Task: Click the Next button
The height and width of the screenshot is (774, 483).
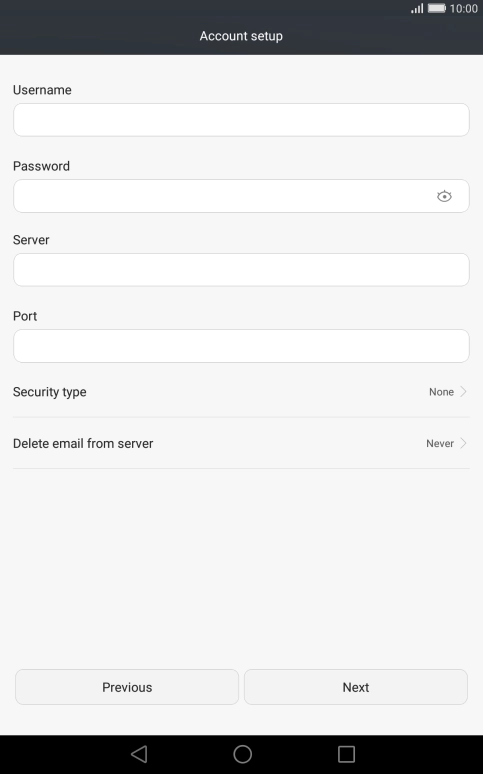Action: pyautogui.click(x=356, y=687)
